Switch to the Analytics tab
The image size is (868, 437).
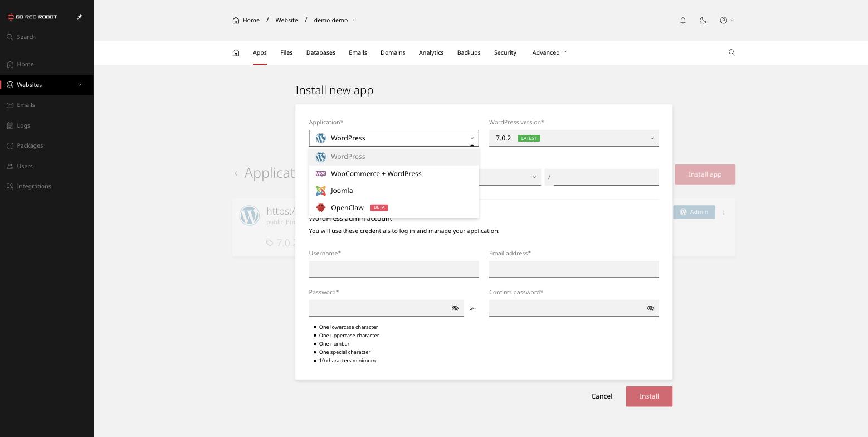[431, 52]
